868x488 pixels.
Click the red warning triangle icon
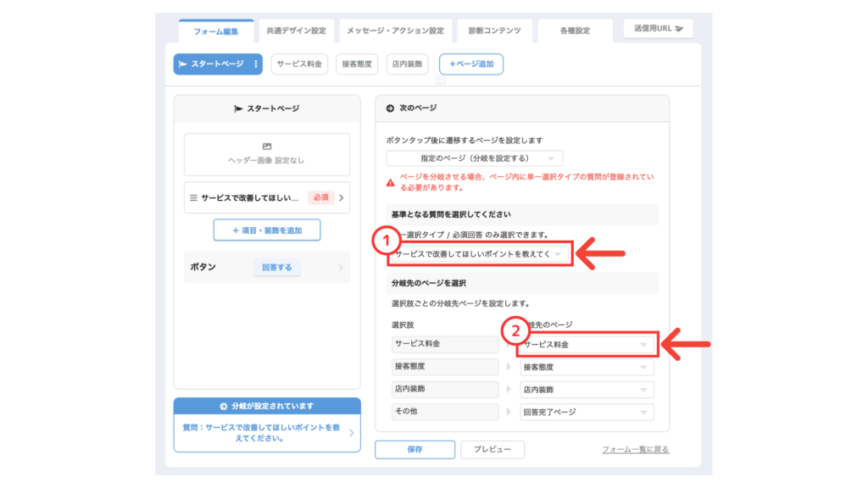click(391, 182)
